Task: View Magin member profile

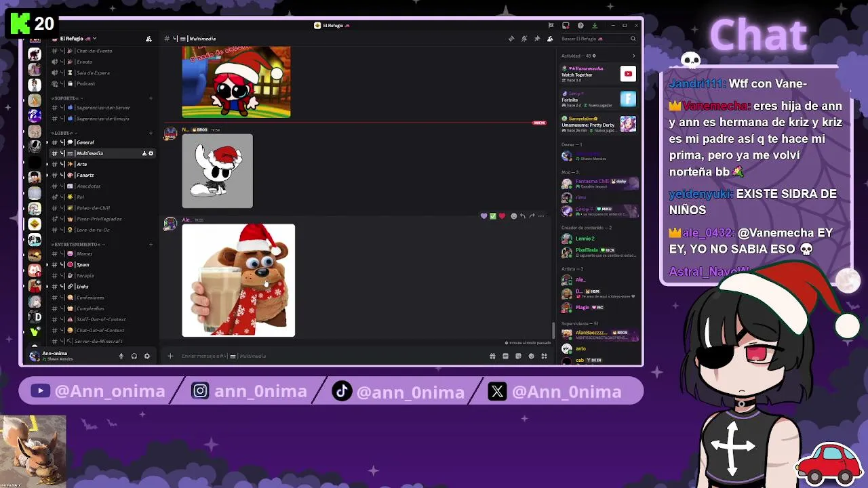Action: point(598,307)
